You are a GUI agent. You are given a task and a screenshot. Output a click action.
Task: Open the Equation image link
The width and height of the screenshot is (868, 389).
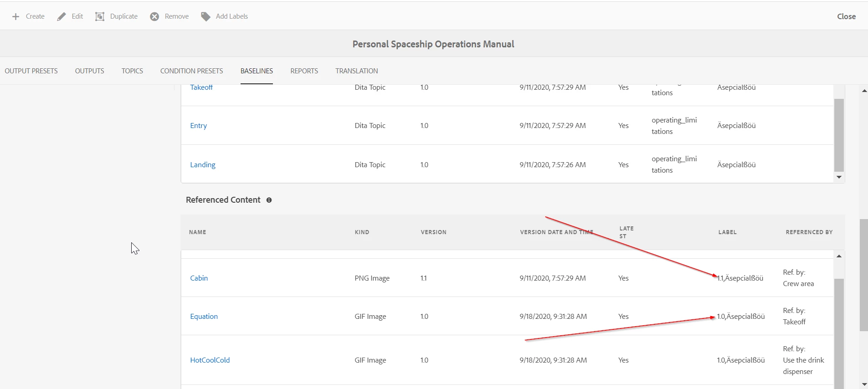tap(204, 317)
